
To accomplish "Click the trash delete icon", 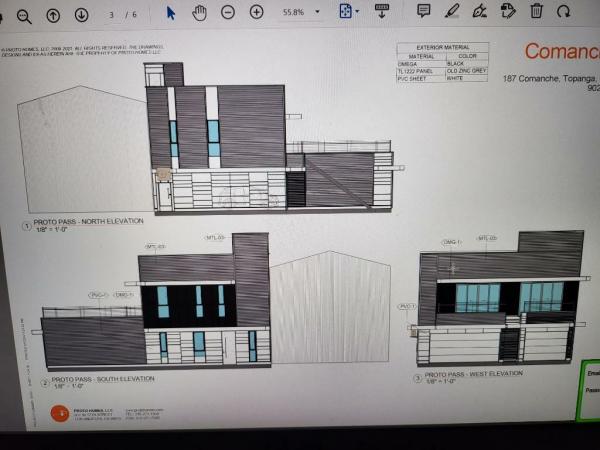I will coord(536,11).
